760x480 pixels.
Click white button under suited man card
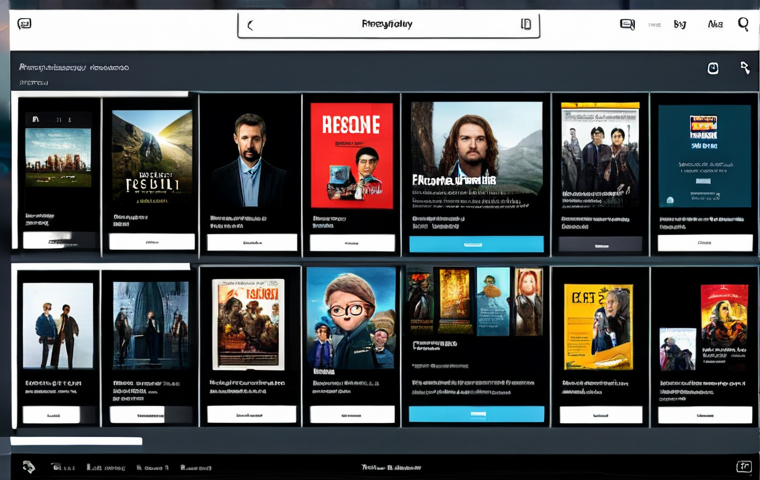[252, 242]
